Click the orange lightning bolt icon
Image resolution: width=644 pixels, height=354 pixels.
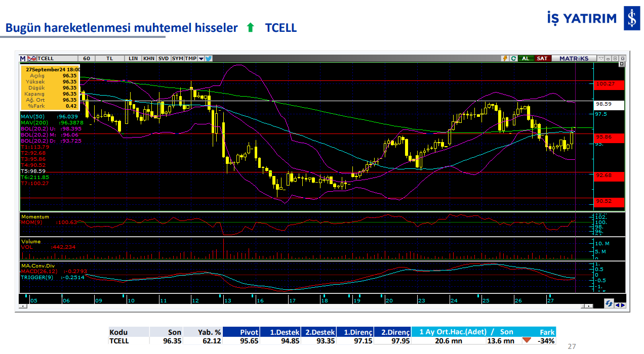pyautogui.click(x=505, y=58)
